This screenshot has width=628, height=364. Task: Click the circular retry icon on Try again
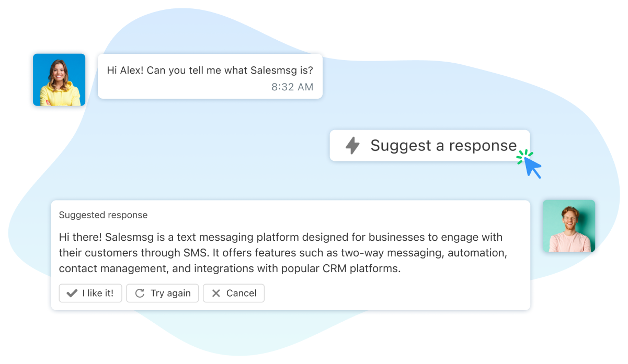click(139, 293)
